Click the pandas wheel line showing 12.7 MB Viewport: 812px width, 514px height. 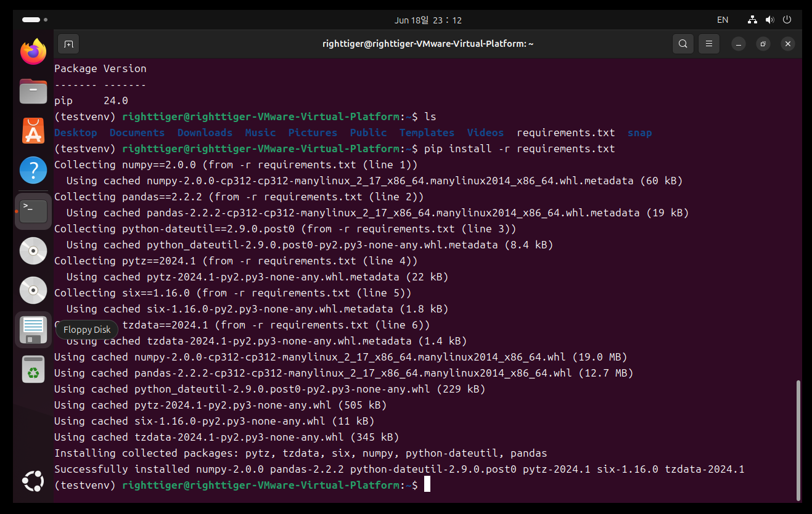[344, 373]
